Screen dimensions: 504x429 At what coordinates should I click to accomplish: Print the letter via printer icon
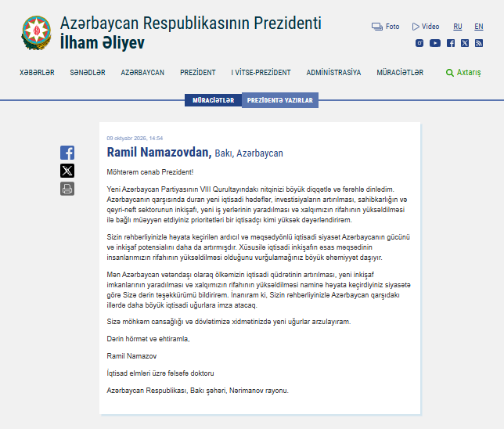(x=67, y=189)
